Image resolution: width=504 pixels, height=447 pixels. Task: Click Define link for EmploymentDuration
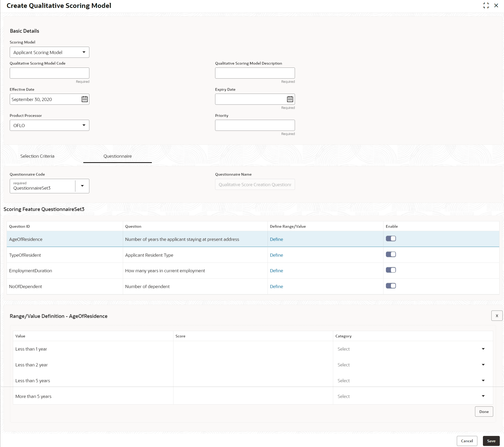pos(277,271)
